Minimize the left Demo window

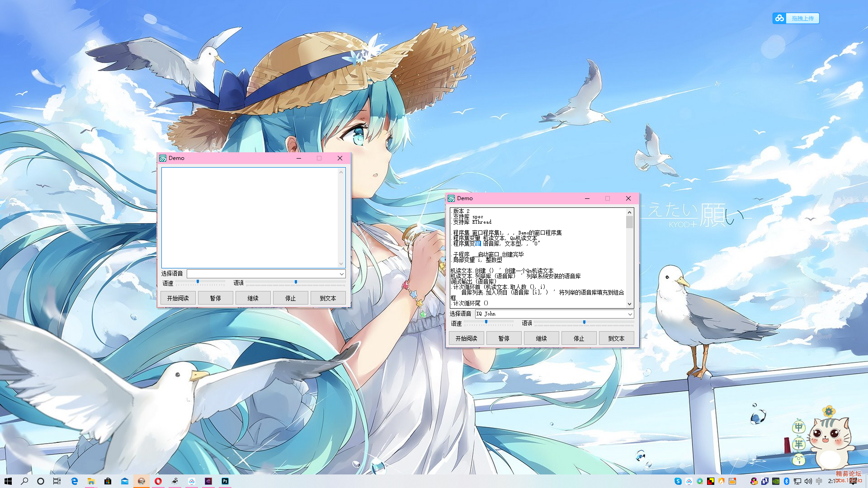point(298,158)
